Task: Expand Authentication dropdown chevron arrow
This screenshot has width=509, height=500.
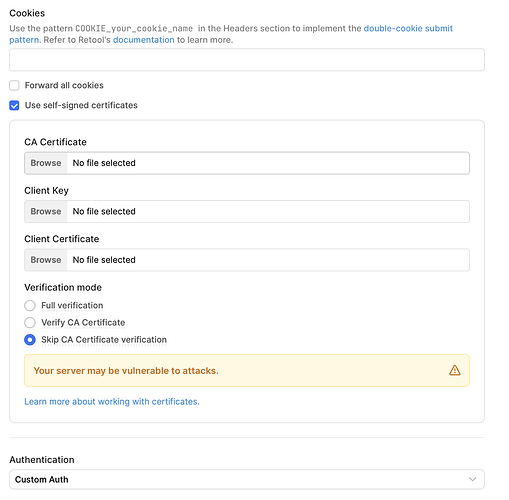Action: pyautogui.click(x=472, y=479)
